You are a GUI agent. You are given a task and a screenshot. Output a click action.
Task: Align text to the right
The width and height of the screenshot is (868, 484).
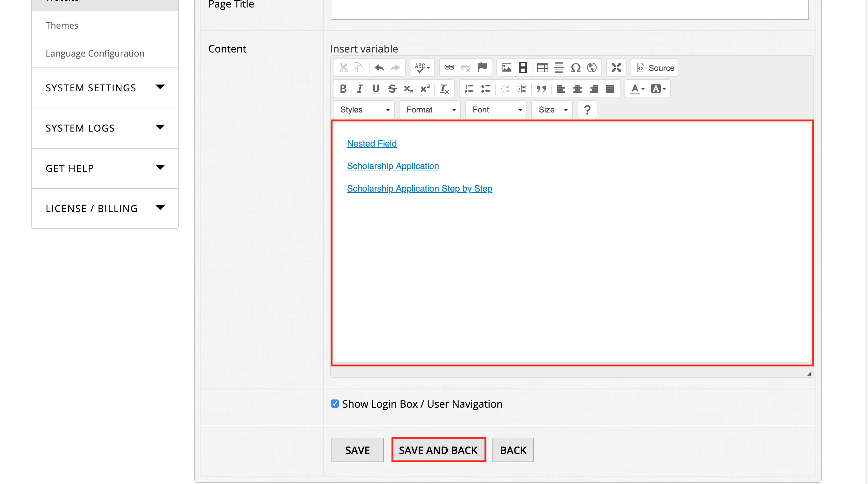click(594, 89)
